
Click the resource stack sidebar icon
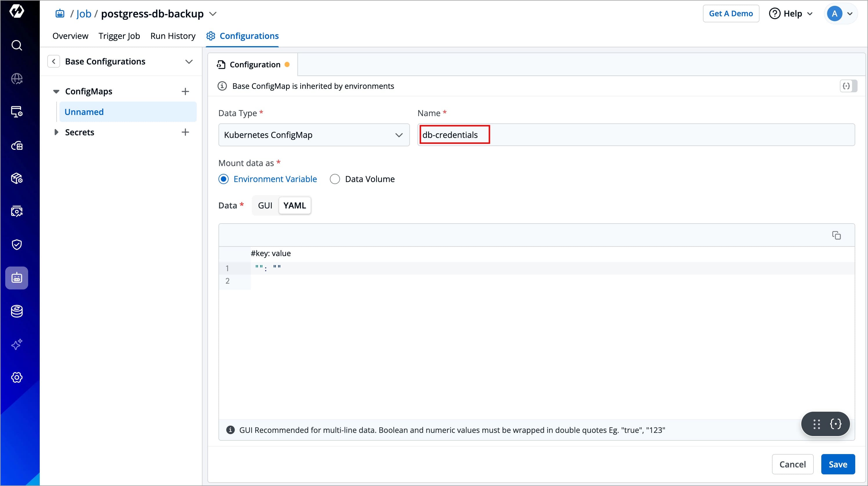(x=17, y=311)
